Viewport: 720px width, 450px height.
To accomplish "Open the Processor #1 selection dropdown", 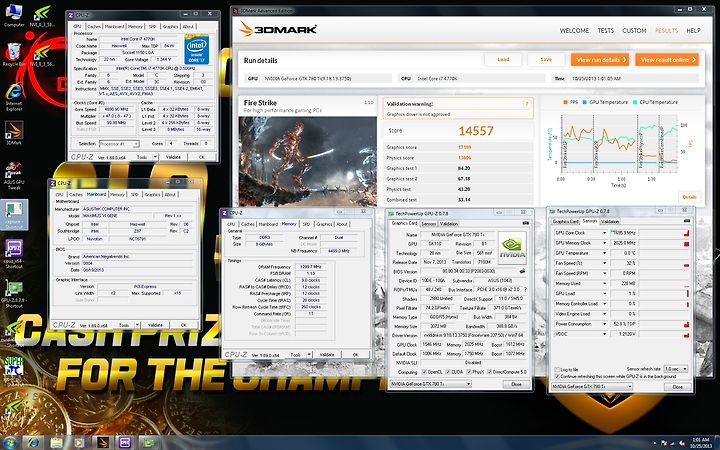I will (x=119, y=144).
